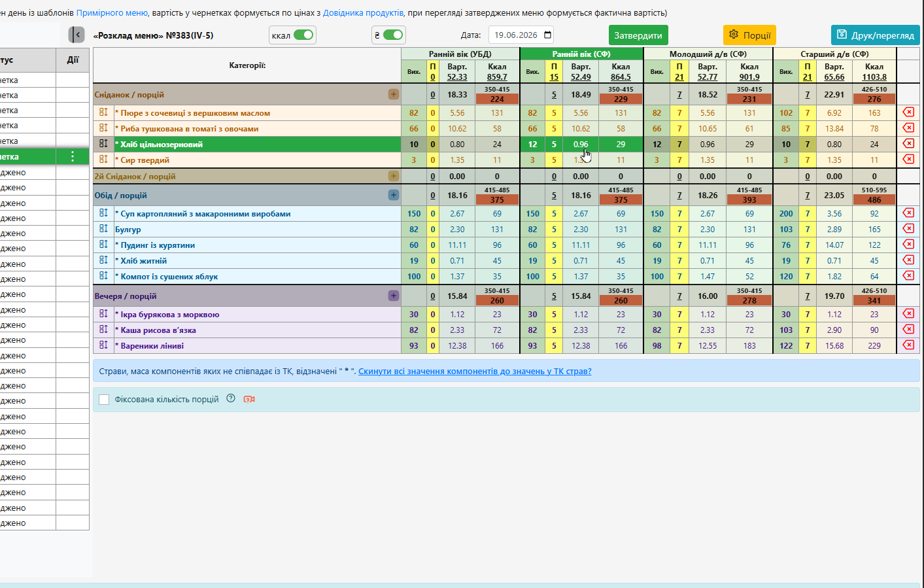Toggle the ₴ cost switch
Image resolution: width=924 pixels, height=588 pixels.
tap(393, 35)
